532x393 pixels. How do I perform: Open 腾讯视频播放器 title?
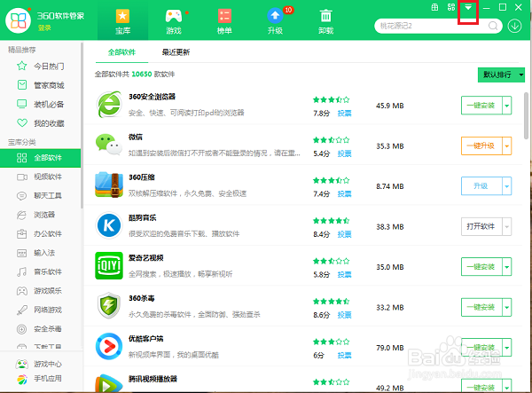click(153, 379)
